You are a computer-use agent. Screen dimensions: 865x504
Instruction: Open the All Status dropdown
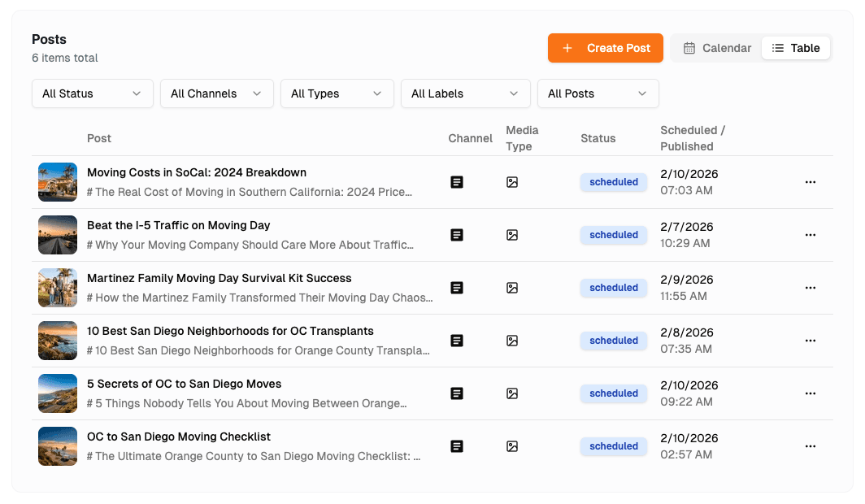pos(92,93)
